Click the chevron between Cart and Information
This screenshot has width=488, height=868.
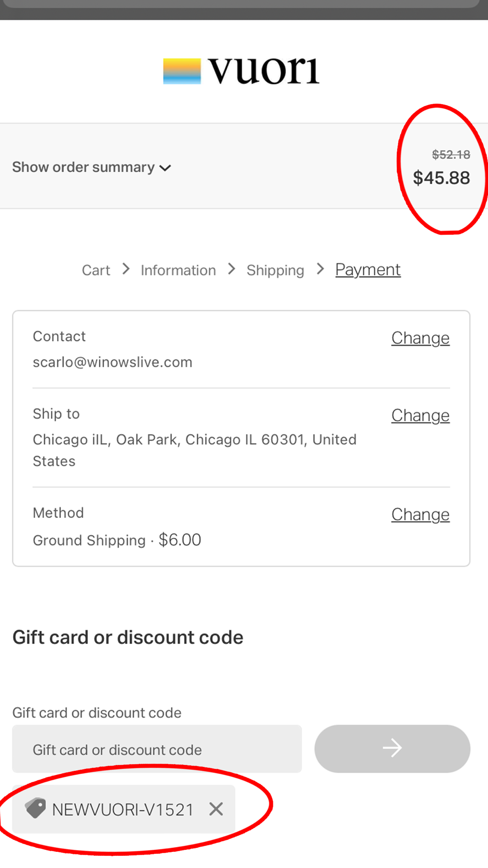click(x=126, y=269)
